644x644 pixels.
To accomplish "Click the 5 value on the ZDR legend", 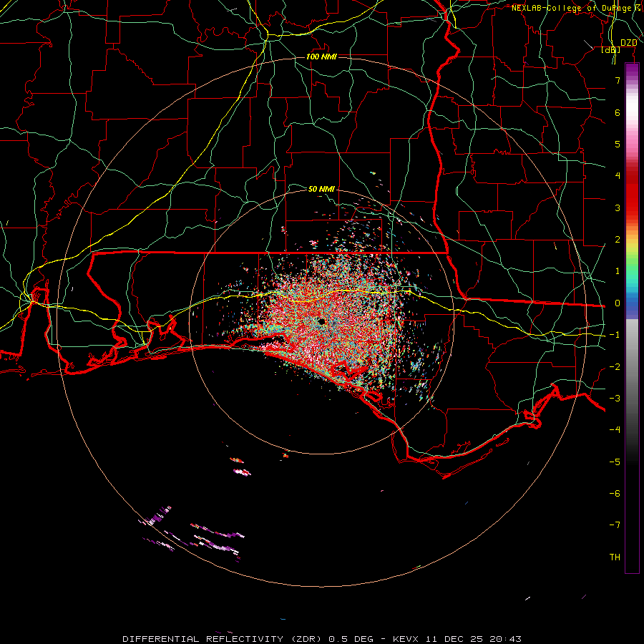I will 618,144.
